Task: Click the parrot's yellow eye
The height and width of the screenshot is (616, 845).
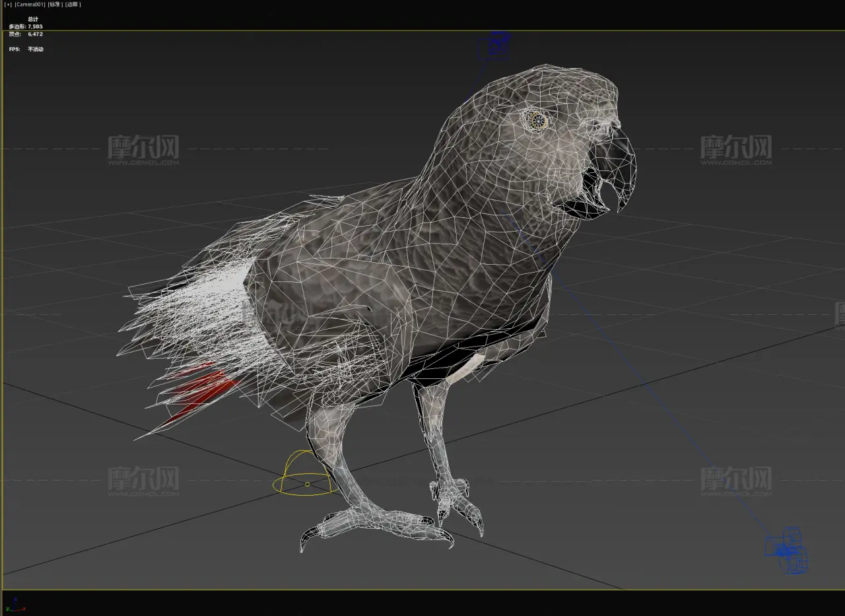Action: 537,120
